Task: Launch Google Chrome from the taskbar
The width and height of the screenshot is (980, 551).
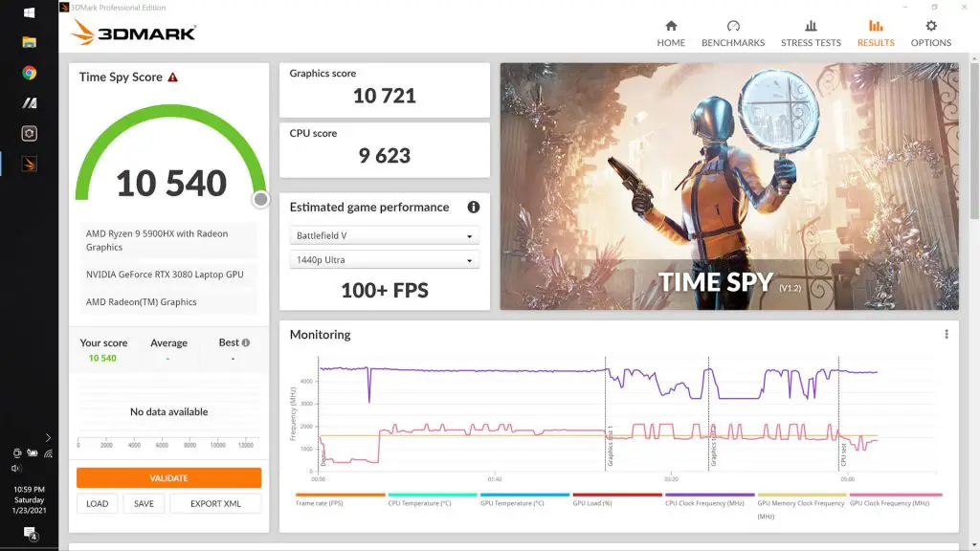Action: pos(29,73)
